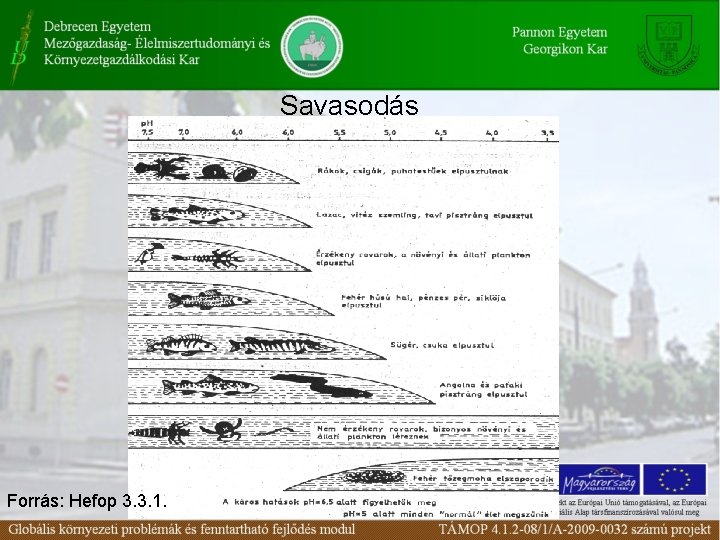Click 'Fehér húsú hal, pénzes pér' caption
Image resolution: width=720 pixels, height=540 pixels.
coord(423,301)
